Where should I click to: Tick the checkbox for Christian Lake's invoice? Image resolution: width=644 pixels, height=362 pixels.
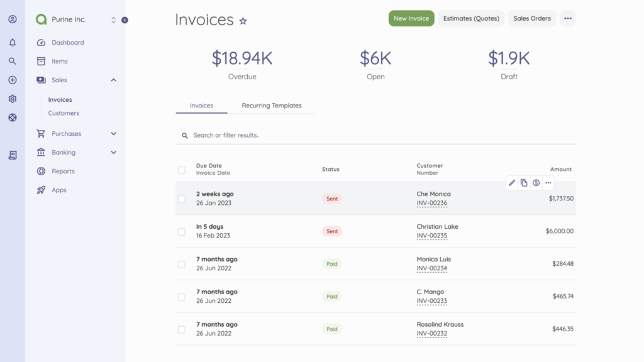tap(181, 231)
